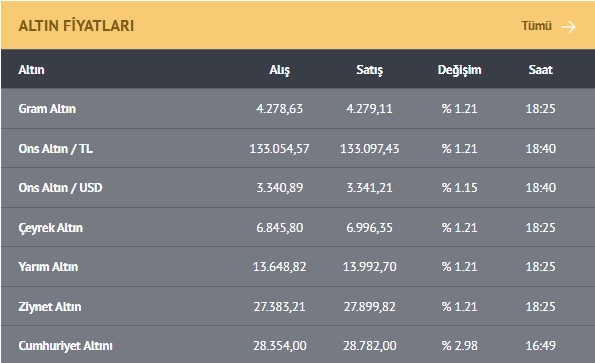Screen dimensions: 595x363
Task: Select the Yarım Altın row
Action: coord(298,267)
